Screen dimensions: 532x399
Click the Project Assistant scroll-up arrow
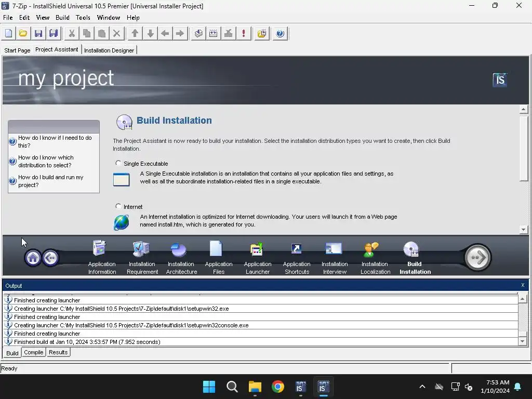(x=524, y=109)
